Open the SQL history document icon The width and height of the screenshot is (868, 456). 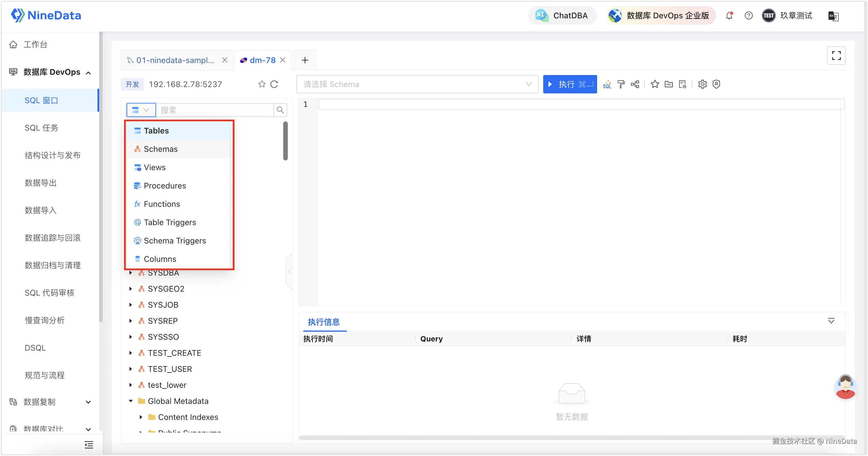[x=682, y=84]
